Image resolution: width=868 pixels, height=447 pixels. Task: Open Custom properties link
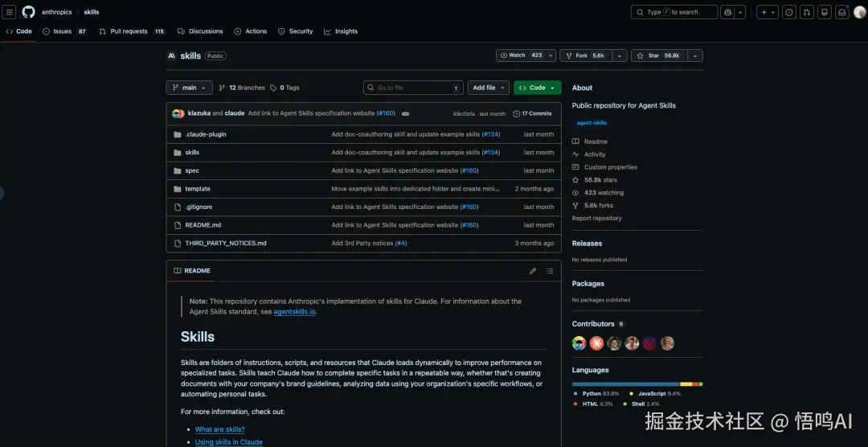(x=604, y=167)
